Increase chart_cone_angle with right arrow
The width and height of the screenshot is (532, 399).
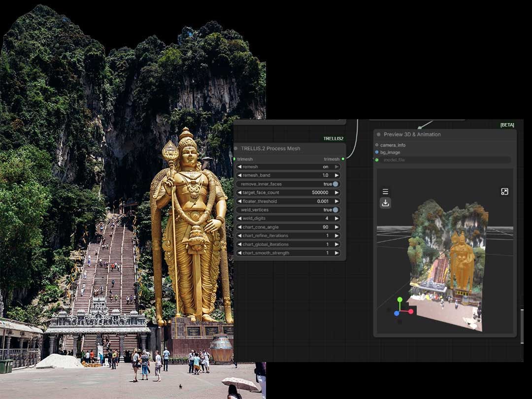pos(336,227)
